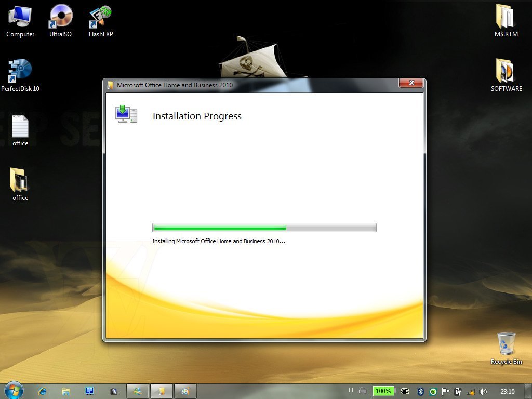This screenshot has width=532, height=399.
Task: Open the network signal tray icon
Action: 471,392
